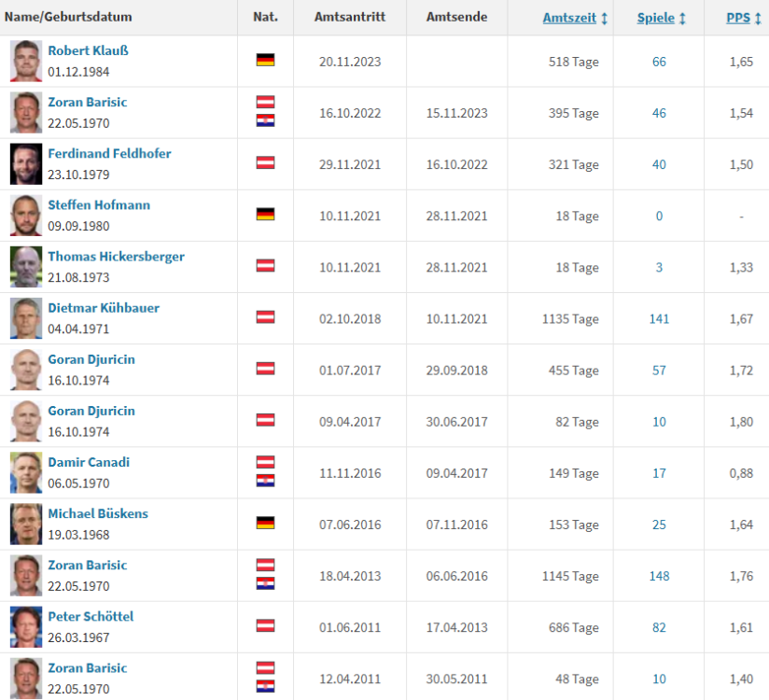This screenshot has height=700, width=769.
Task: Click the German flag beside Michael Büskens
Action: click(x=265, y=523)
